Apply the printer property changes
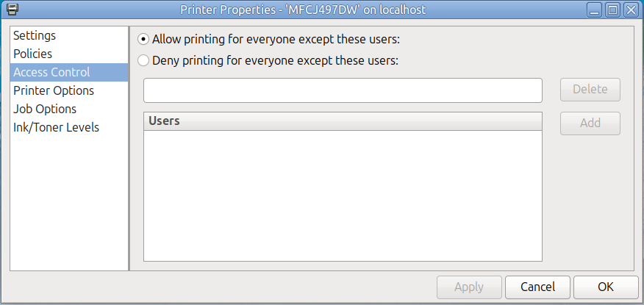644x305 pixels. (x=469, y=287)
